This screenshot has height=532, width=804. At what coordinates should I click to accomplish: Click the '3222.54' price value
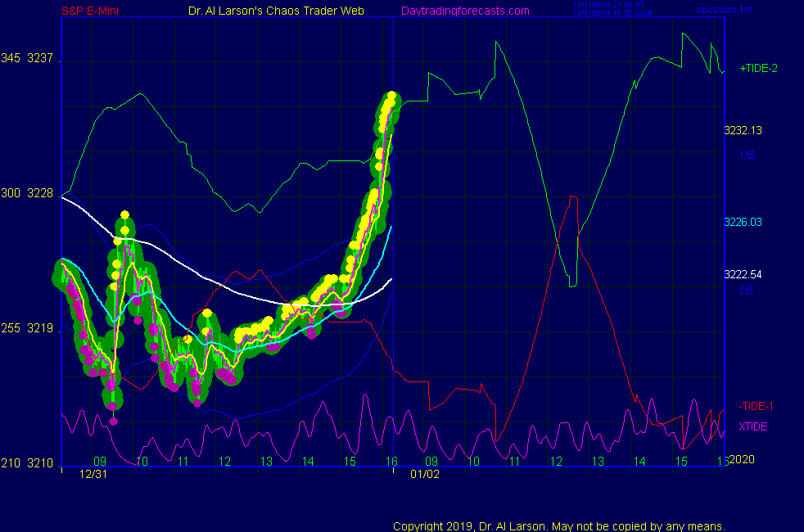(743, 274)
